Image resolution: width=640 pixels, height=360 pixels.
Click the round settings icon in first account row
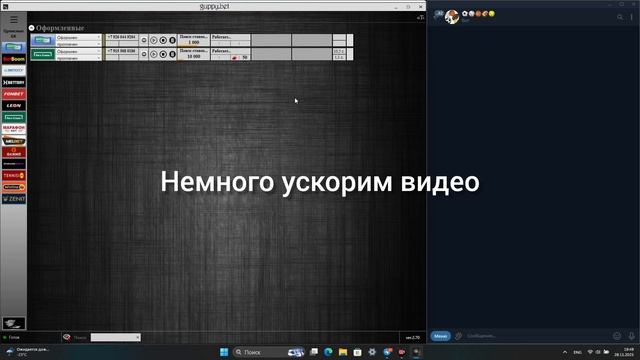[x=144, y=40]
